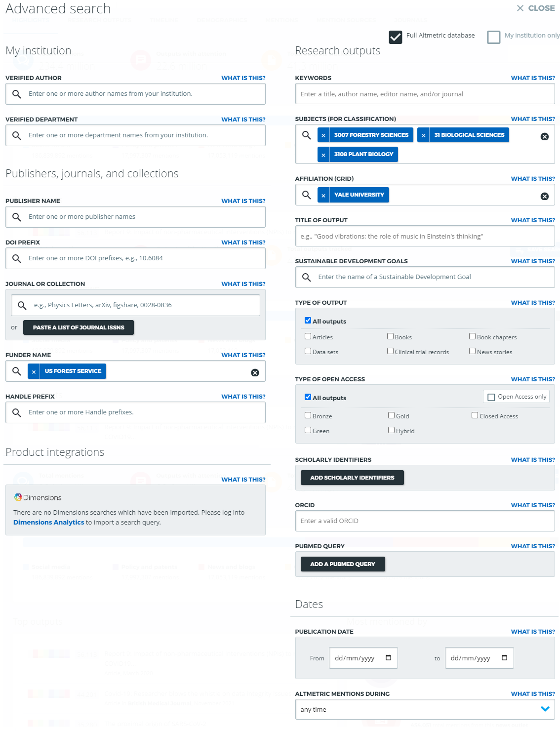The height and width of the screenshot is (731, 560).
Task: Click Paste a List of Journal ISSNs
Action: (x=79, y=327)
